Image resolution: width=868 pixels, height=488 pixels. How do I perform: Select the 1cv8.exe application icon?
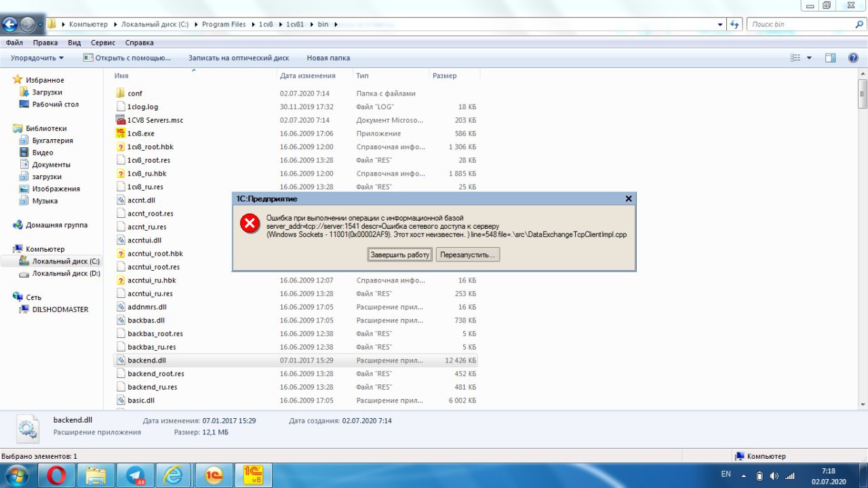(x=121, y=133)
